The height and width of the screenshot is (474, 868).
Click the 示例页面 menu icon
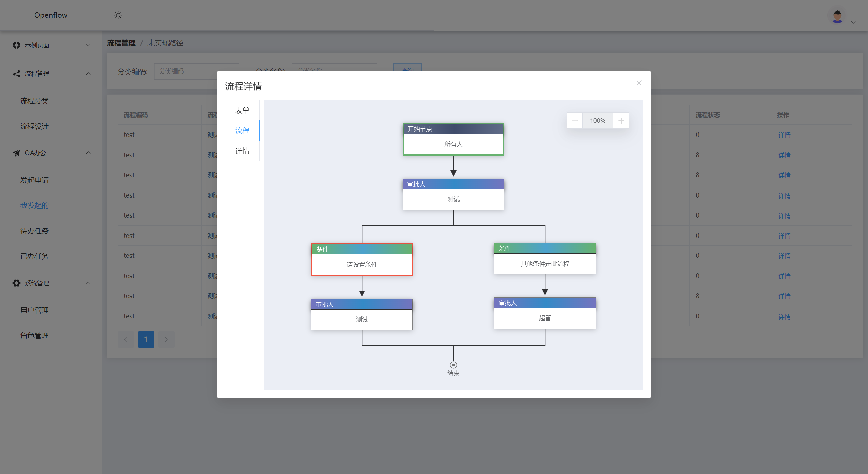point(16,45)
